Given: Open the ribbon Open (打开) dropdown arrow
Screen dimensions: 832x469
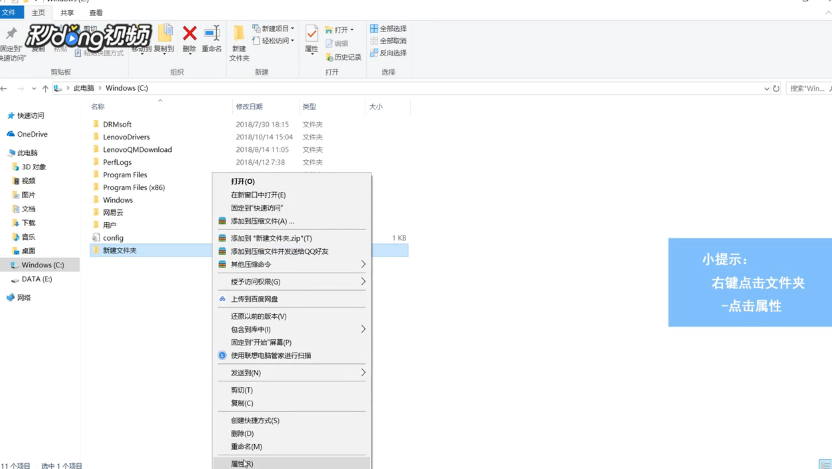Looking at the screenshot, I should pos(352,30).
